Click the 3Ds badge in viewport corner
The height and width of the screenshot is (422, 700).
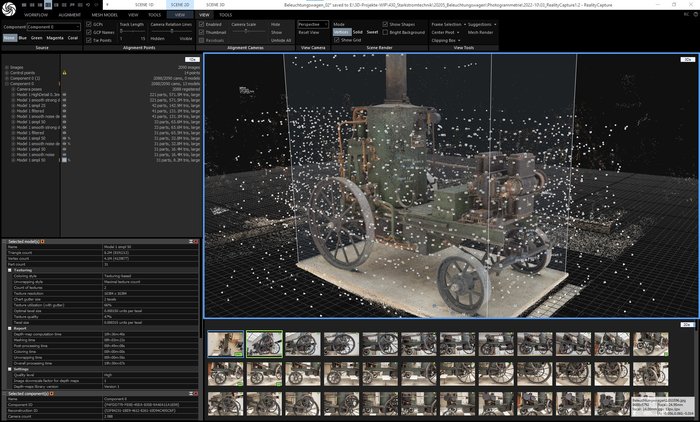tap(687, 59)
